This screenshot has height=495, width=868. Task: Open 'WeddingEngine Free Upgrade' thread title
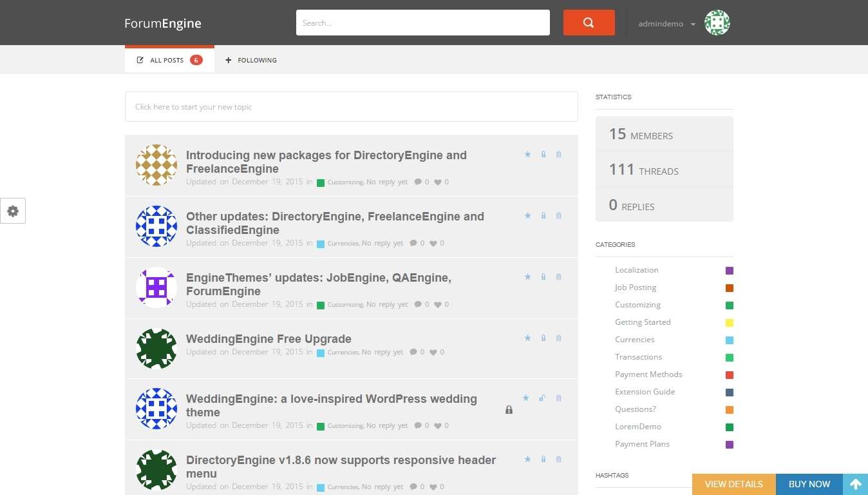tap(269, 339)
